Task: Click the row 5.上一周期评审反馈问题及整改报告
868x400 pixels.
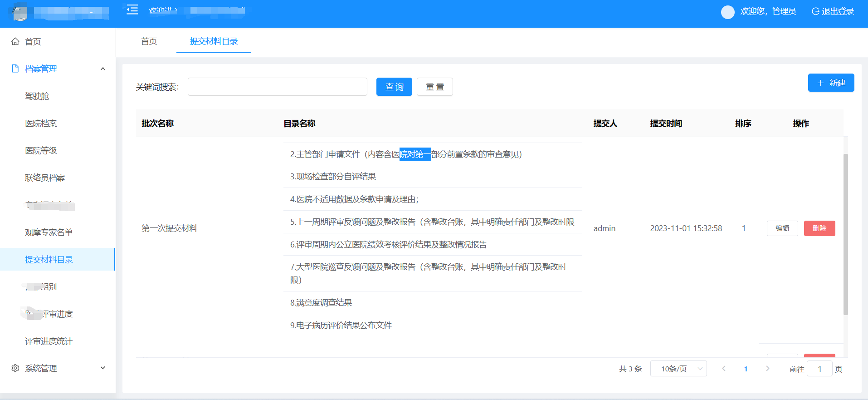Action: pyautogui.click(x=433, y=222)
